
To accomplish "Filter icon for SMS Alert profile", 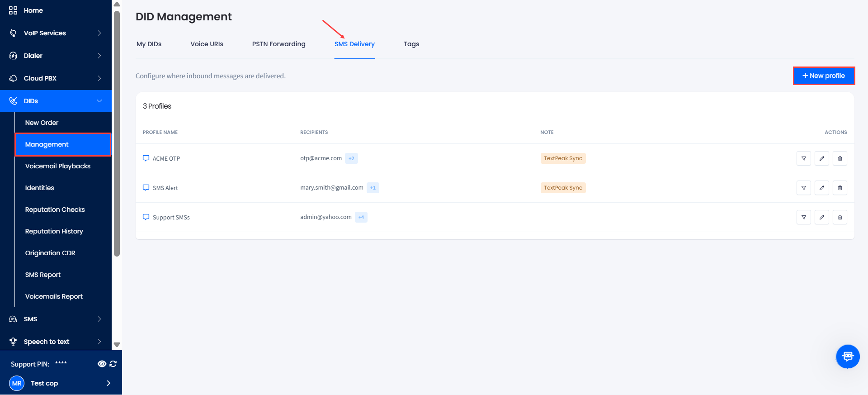I will 804,188.
